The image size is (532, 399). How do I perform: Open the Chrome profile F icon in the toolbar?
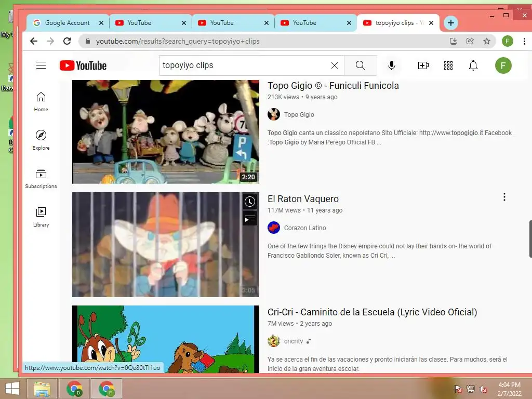tap(508, 41)
